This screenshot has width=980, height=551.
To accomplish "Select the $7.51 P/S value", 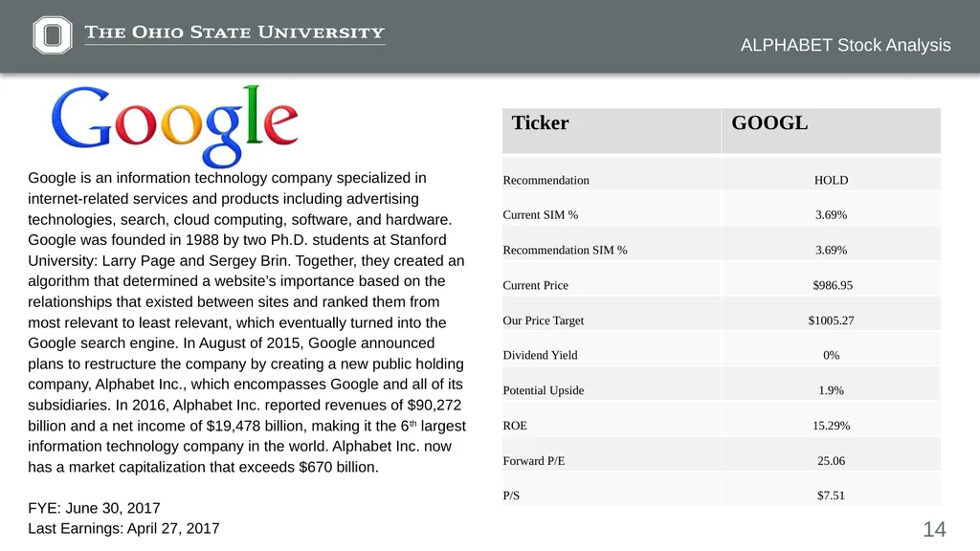I will pyautogui.click(x=831, y=496).
